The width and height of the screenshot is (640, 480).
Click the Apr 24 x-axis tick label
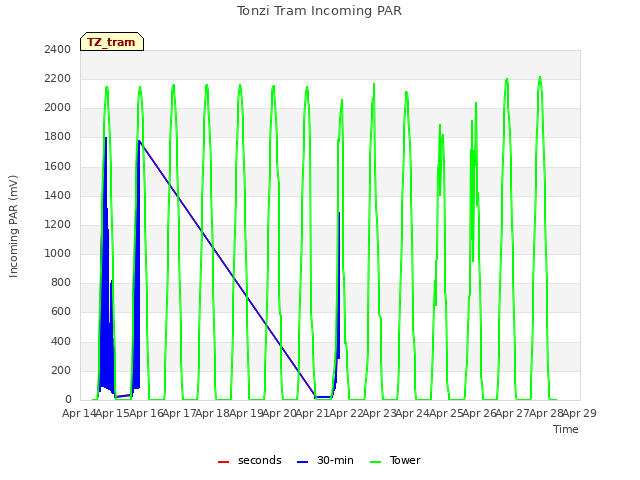(x=413, y=413)
